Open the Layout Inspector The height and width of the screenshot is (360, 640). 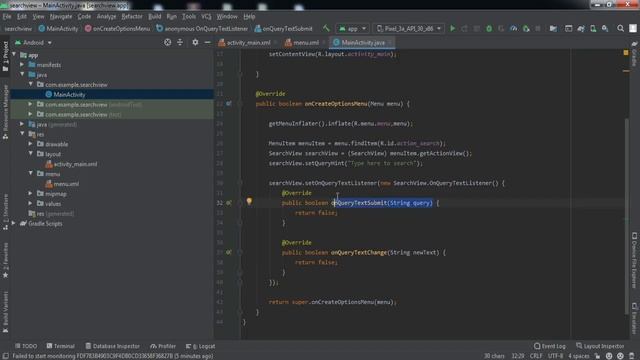(x=600, y=346)
